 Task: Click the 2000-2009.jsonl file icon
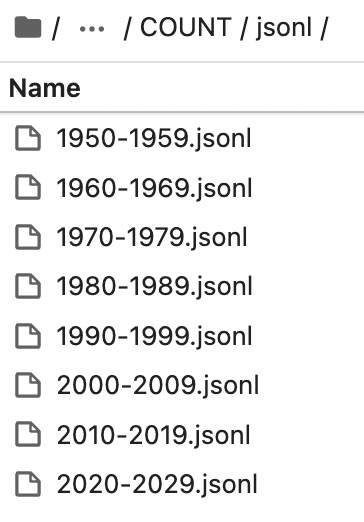pyautogui.click(x=28, y=385)
